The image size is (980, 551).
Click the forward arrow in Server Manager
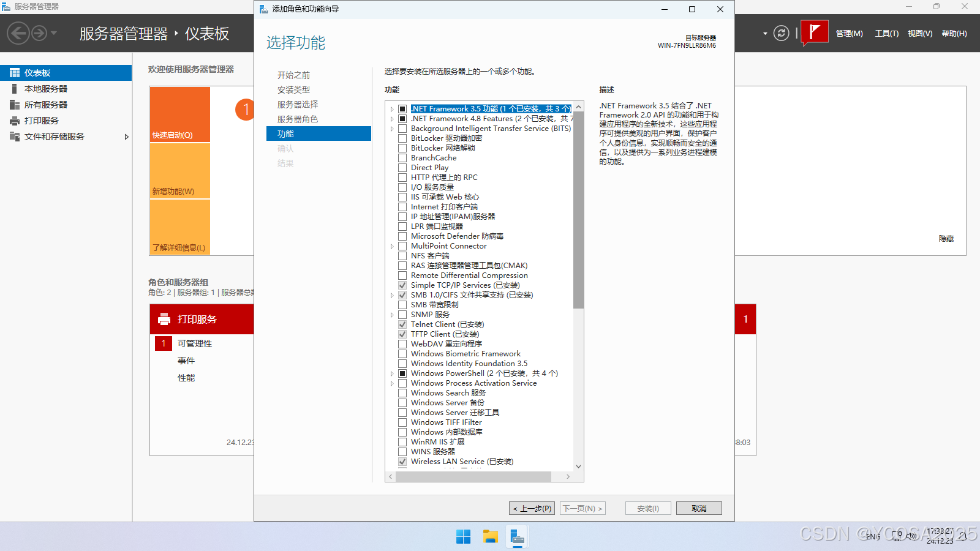point(39,33)
